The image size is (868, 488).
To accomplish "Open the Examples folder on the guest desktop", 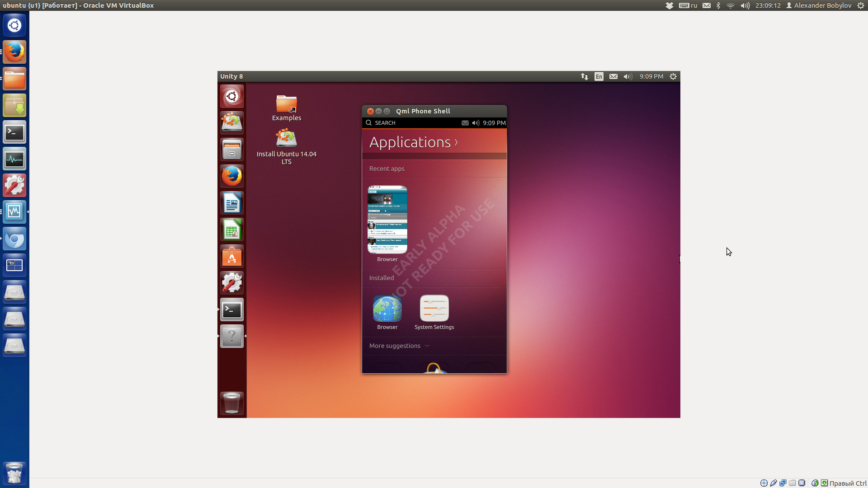I will tap(287, 108).
